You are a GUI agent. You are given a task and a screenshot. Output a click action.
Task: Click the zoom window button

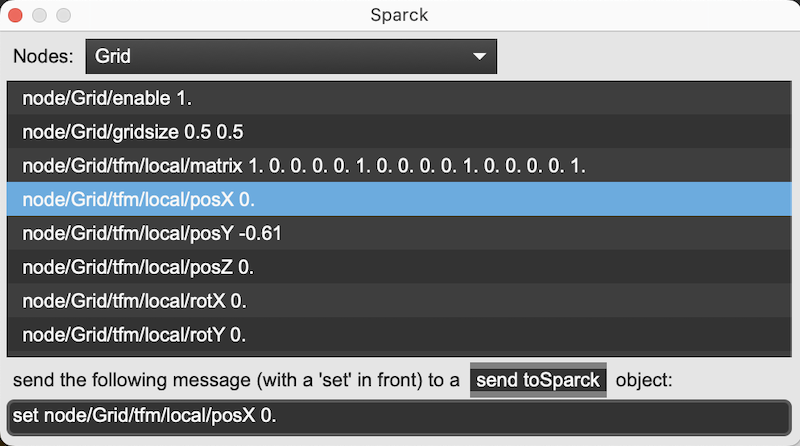[64, 16]
